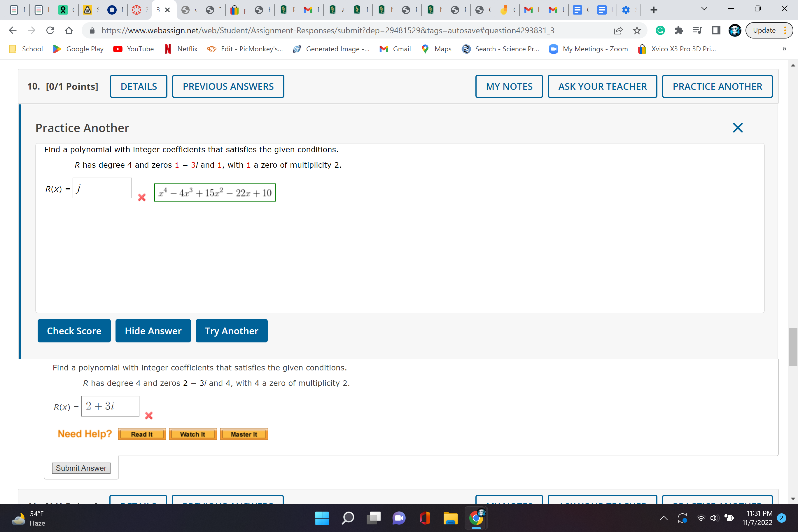Click the R(x) answer input field

coord(102,188)
